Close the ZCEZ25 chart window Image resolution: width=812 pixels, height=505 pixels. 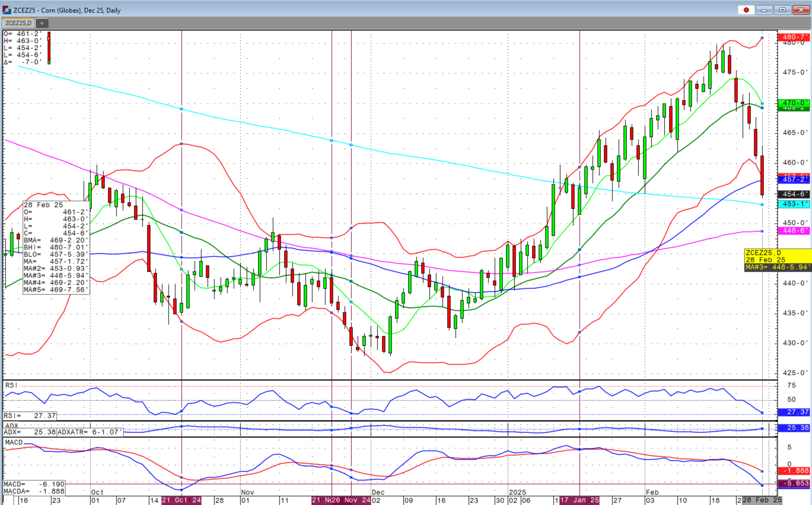801,10
